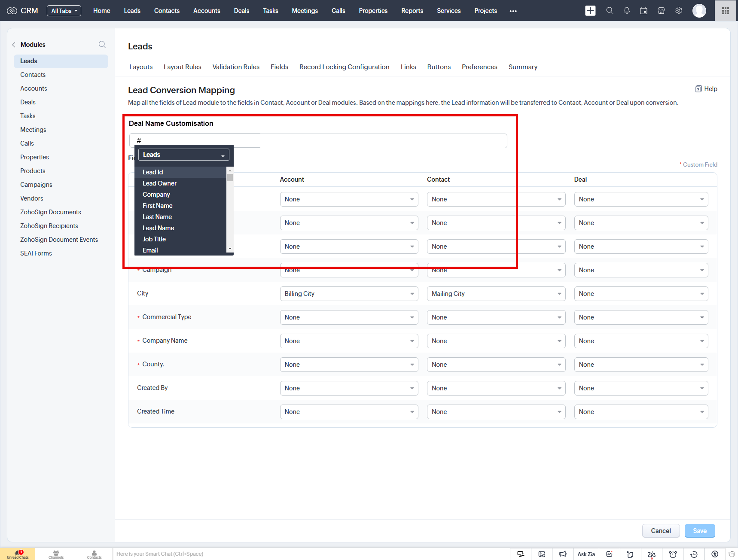Open Unread Chats in bottom bar
This screenshot has height=560, width=738.
(x=18, y=554)
